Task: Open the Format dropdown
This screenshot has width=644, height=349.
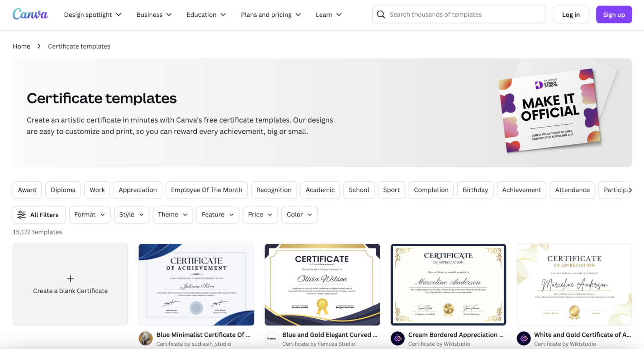Action: [89, 214]
